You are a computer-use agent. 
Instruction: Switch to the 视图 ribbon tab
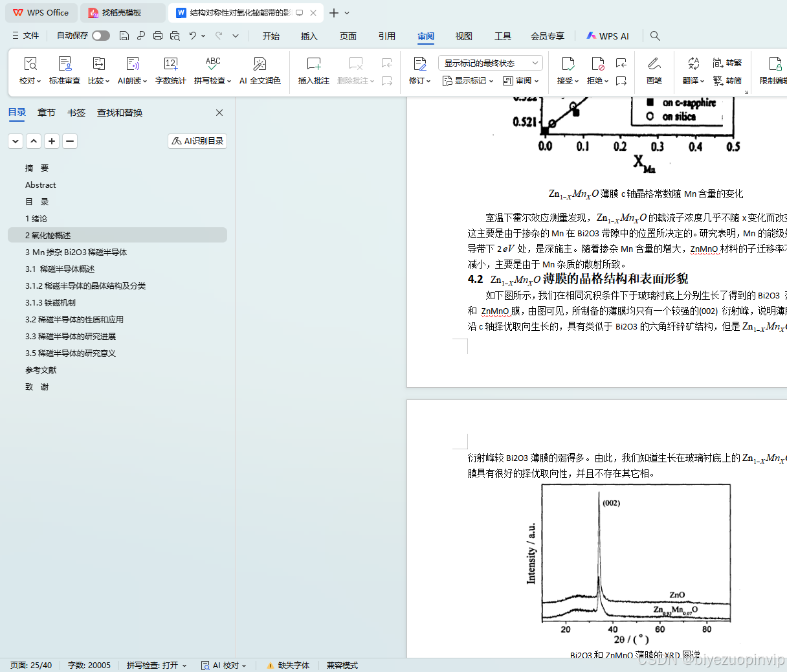(x=464, y=36)
